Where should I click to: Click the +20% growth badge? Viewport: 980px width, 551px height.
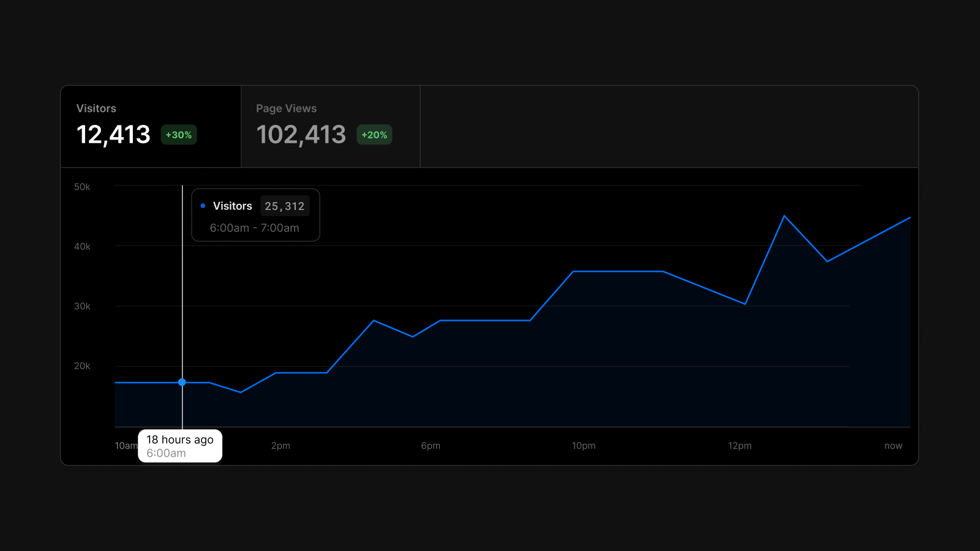point(374,135)
